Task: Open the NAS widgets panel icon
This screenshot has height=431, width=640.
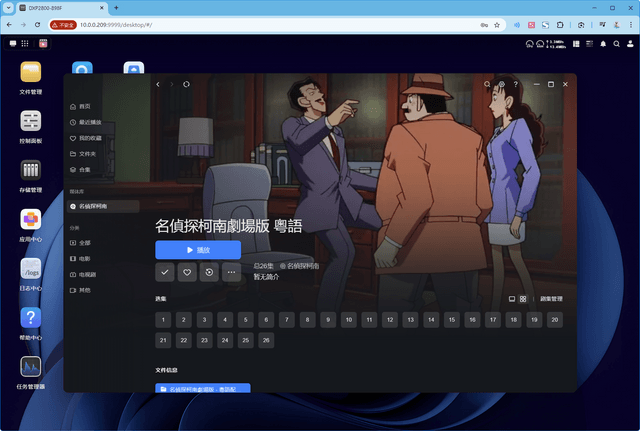Action: coord(576,44)
